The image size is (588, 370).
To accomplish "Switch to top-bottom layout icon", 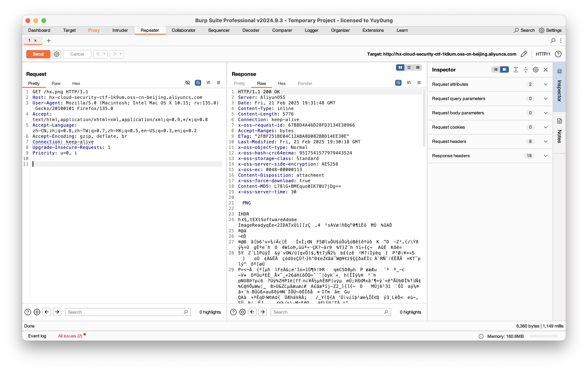I will (x=409, y=67).
